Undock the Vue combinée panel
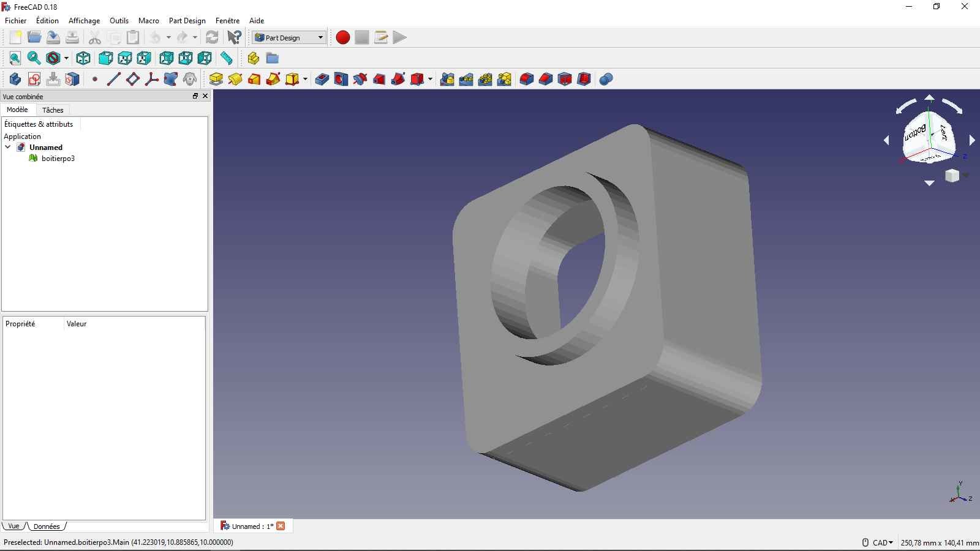 click(195, 96)
